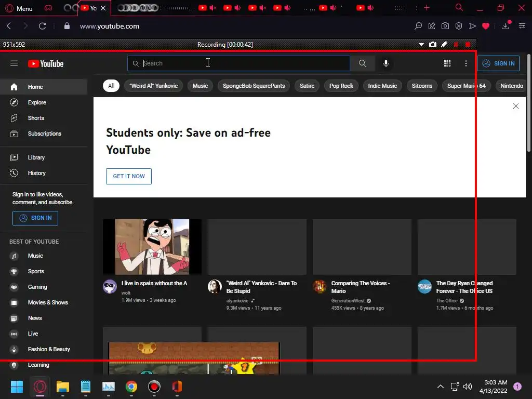Open the three-dot settings menu
The width and height of the screenshot is (532, 399).
coord(466,63)
